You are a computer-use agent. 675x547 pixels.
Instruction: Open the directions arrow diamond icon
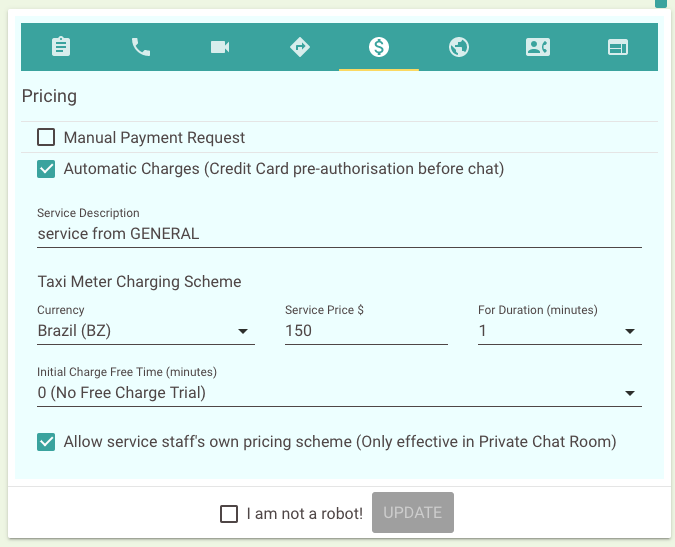coord(300,46)
